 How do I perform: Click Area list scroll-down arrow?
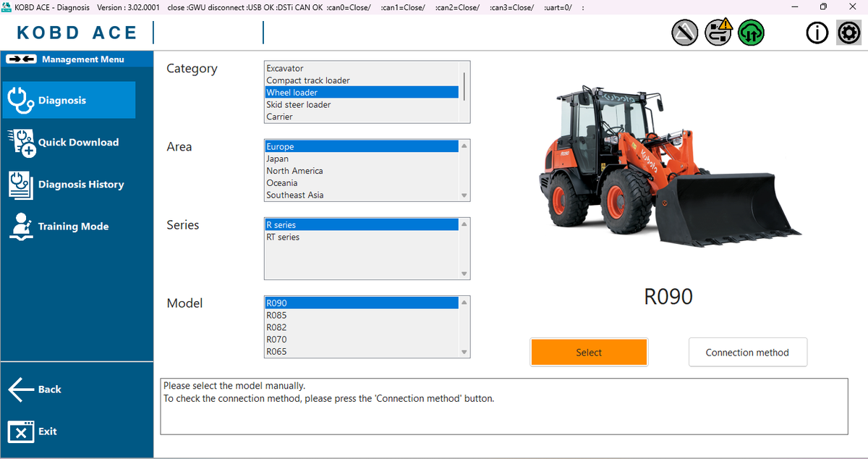tap(464, 195)
